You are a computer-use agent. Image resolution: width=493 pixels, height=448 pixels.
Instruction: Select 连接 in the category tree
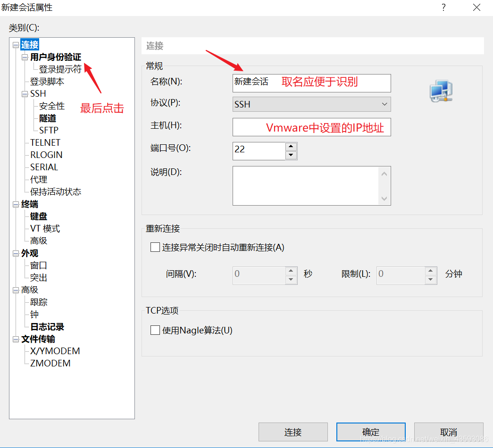30,45
